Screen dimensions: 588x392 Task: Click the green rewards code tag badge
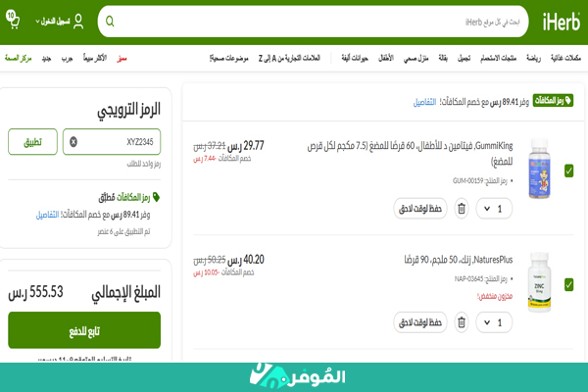click(553, 101)
